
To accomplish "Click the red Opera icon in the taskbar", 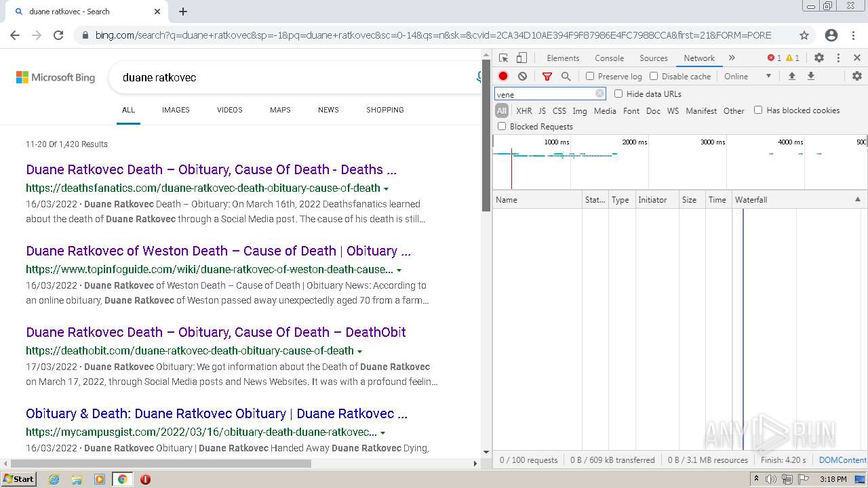I will coord(145,479).
